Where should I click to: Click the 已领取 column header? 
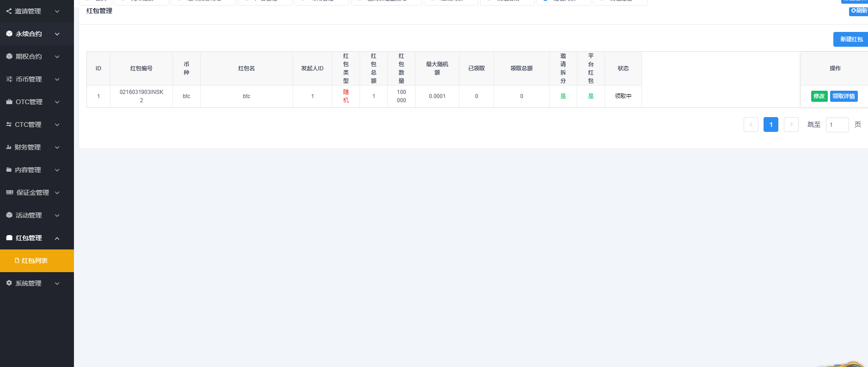[x=477, y=68]
